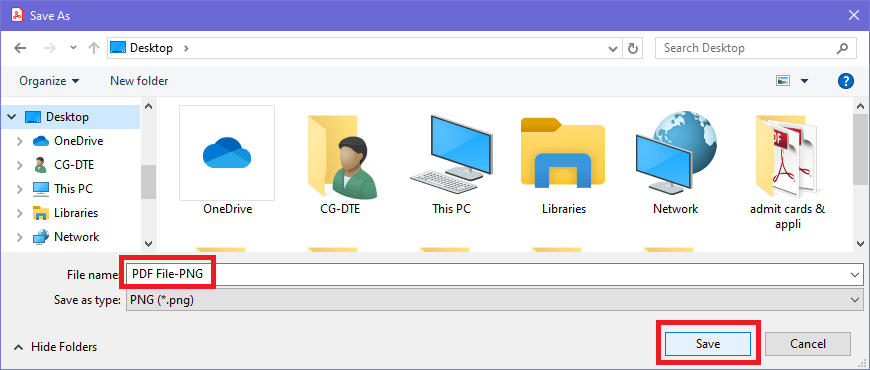Hide Folders using the toggle

pos(55,347)
